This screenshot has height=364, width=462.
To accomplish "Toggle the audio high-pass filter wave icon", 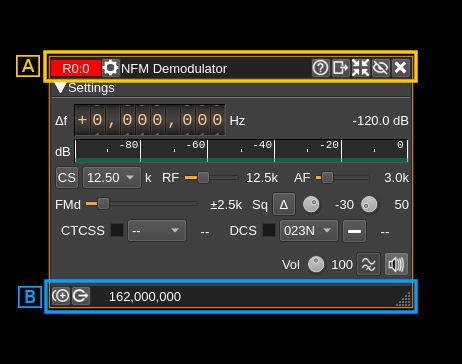I will (369, 264).
